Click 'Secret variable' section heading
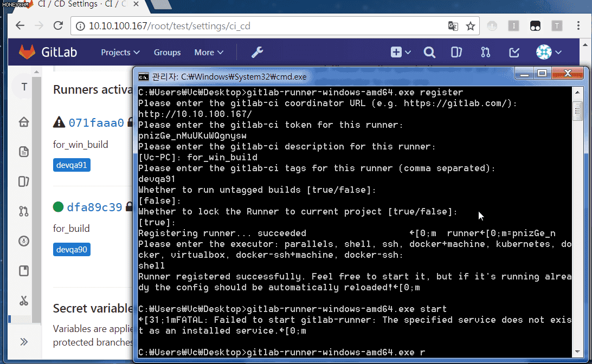 93,308
